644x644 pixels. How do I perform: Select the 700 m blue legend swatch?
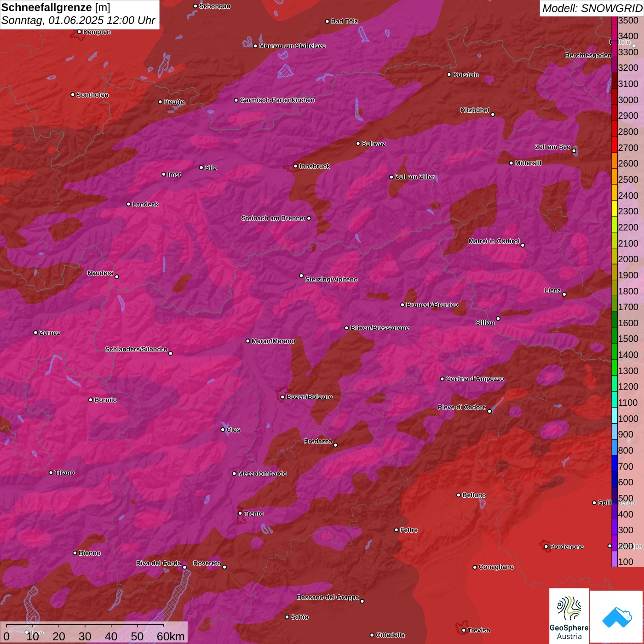pos(615,463)
